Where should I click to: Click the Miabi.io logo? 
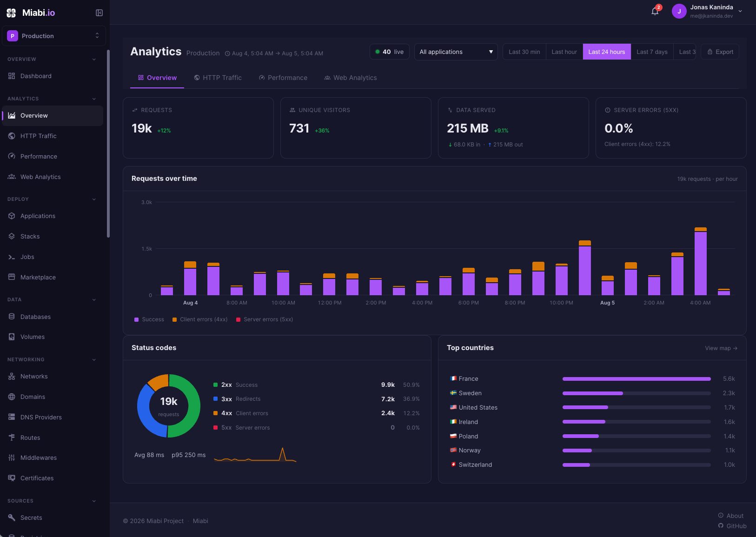(x=31, y=13)
